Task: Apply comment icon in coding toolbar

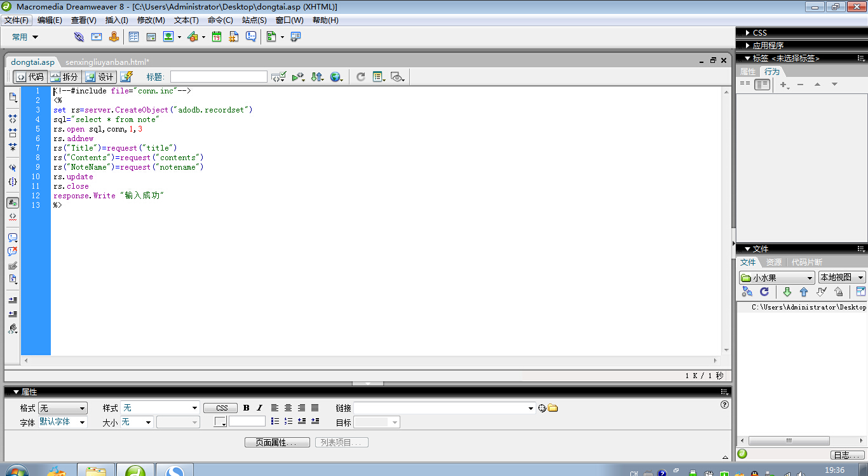Action: [13, 238]
